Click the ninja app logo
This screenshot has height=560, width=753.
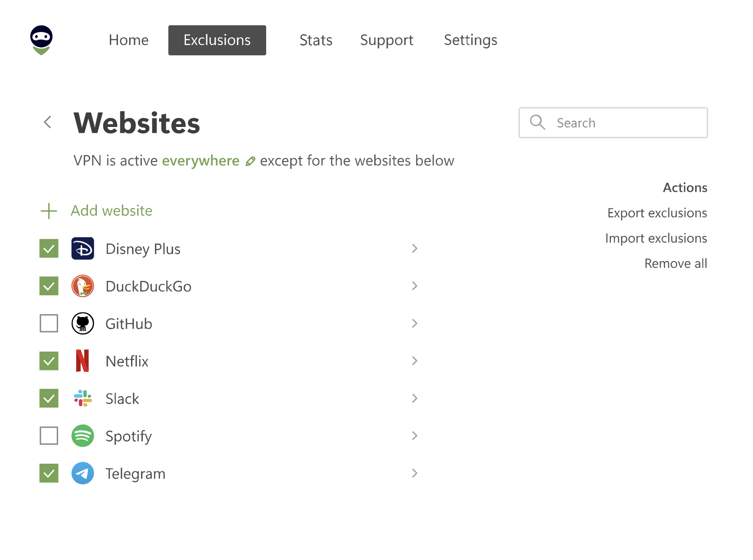coord(41,40)
